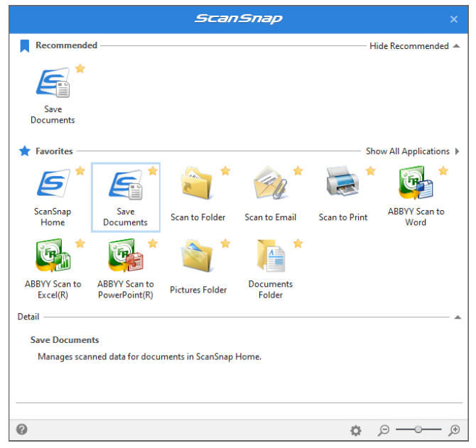Open the Pictures Folder application

(x=198, y=267)
